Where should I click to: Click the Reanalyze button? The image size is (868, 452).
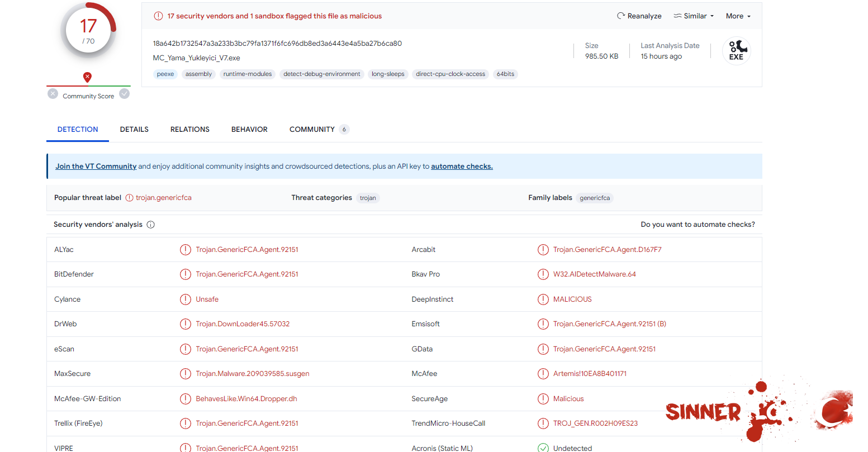pyautogui.click(x=639, y=16)
